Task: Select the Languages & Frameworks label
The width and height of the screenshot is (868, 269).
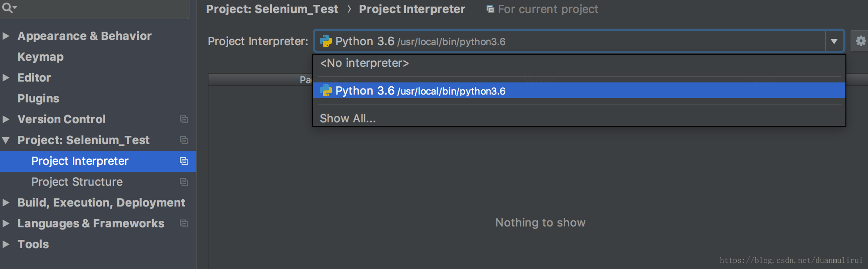Action: [91, 223]
